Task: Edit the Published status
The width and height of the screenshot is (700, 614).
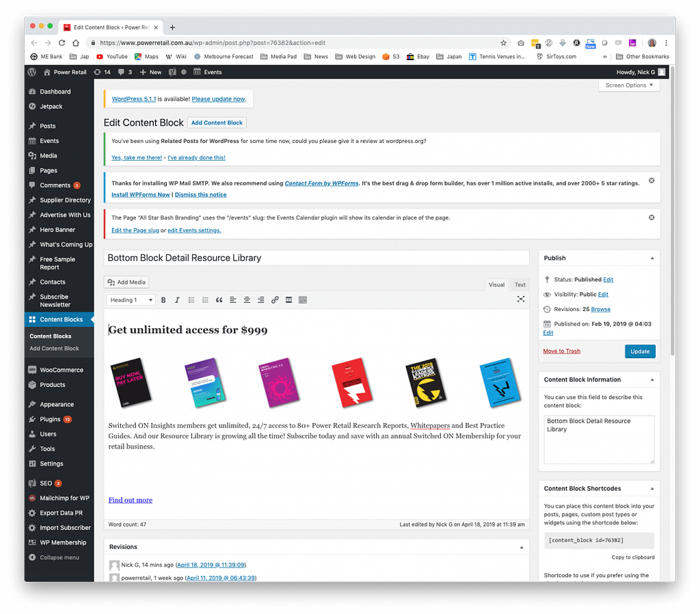Action: pos(608,280)
